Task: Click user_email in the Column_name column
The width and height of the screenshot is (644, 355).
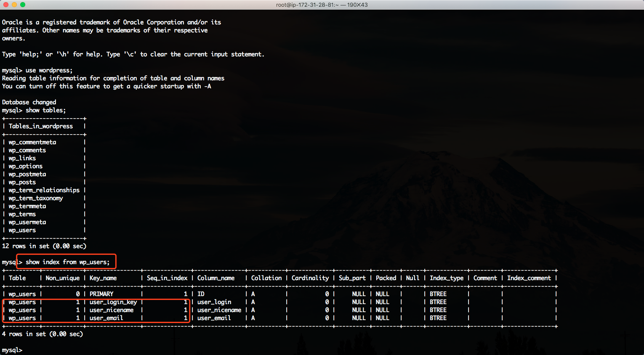Action: point(214,318)
